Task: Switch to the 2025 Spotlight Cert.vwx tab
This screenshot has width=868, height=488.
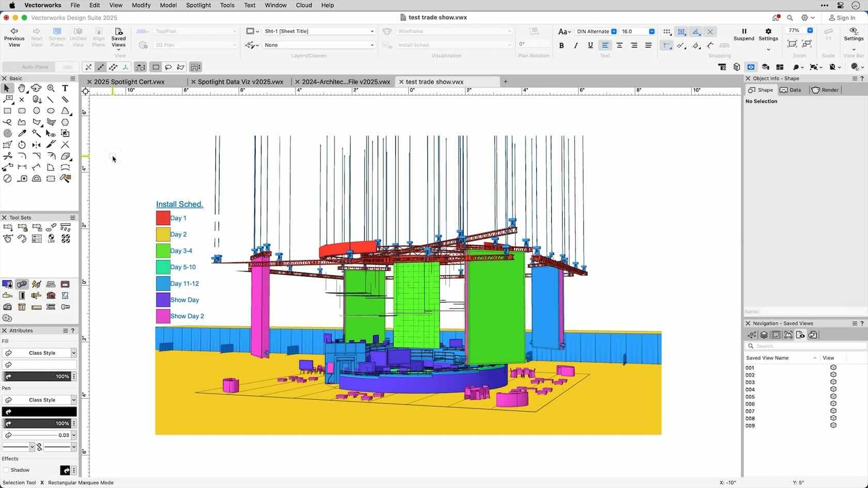Action: click(130, 81)
